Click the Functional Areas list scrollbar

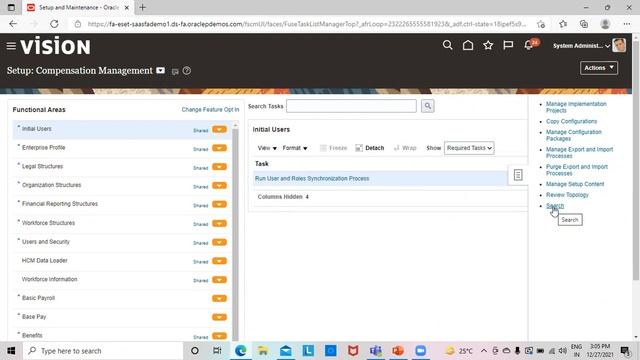[235, 233]
